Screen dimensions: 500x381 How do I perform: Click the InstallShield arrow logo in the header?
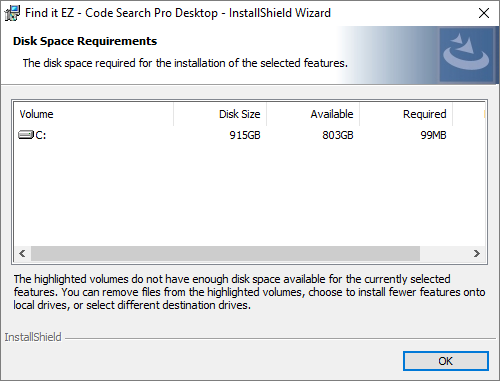tap(466, 55)
